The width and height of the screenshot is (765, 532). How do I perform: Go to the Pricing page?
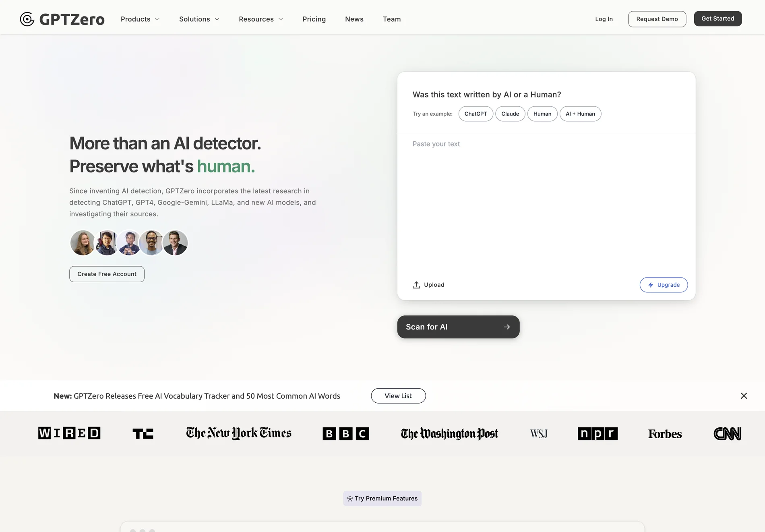[314, 19]
